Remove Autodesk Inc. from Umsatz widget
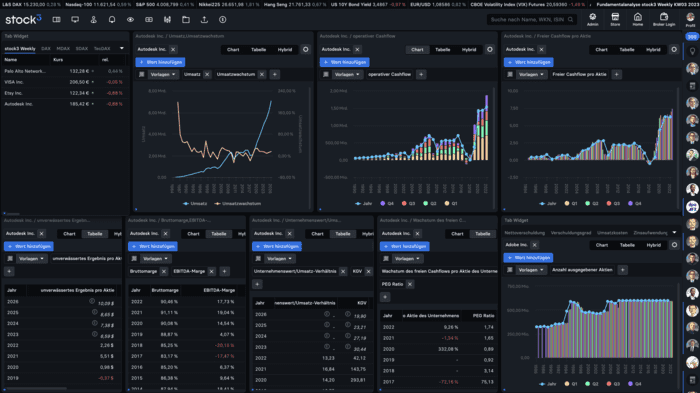This screenshot has width=700, height=393. [x=173, y=50]
